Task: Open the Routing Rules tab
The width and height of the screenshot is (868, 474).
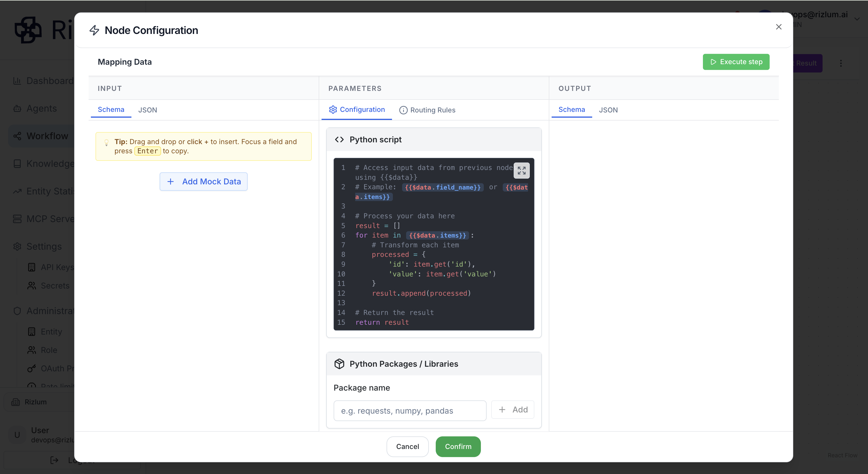Action: [427, 110]
